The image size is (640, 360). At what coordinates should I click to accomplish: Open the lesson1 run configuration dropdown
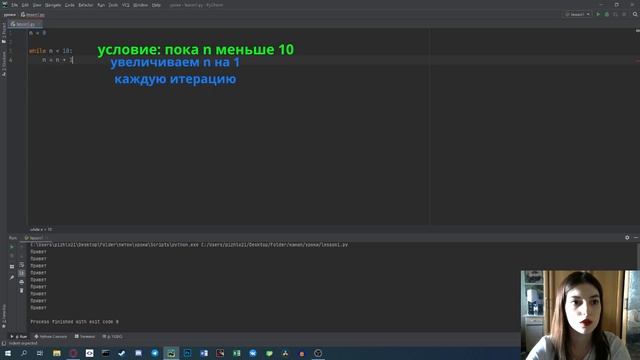578,14
